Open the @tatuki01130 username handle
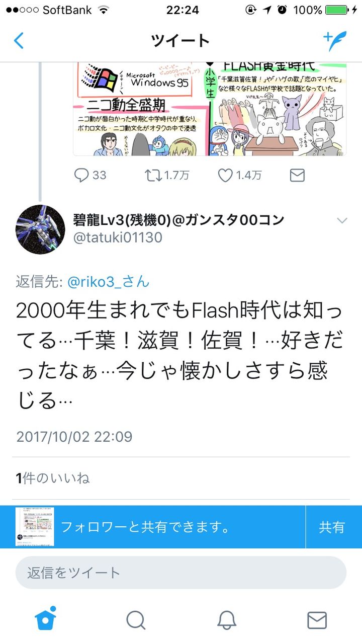 (x=118, y=237)
